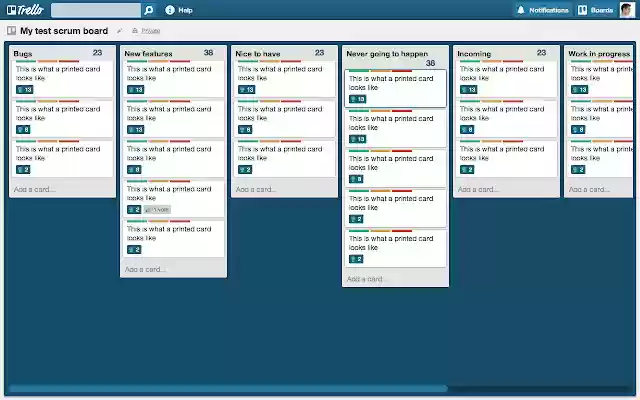Click the Nice to have list title
The image size is (640, 400).
tap(258, 53)
